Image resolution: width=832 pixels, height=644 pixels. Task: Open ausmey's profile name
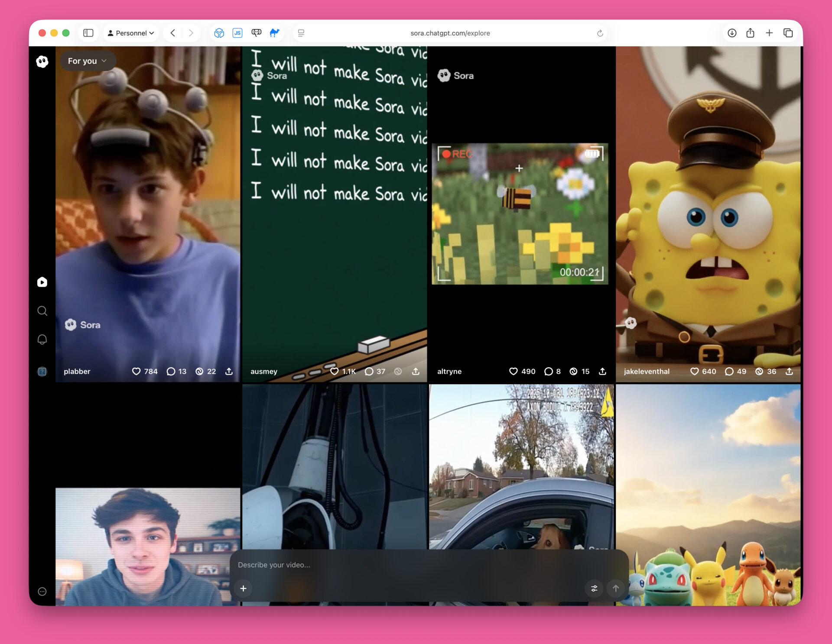[264, 372]
